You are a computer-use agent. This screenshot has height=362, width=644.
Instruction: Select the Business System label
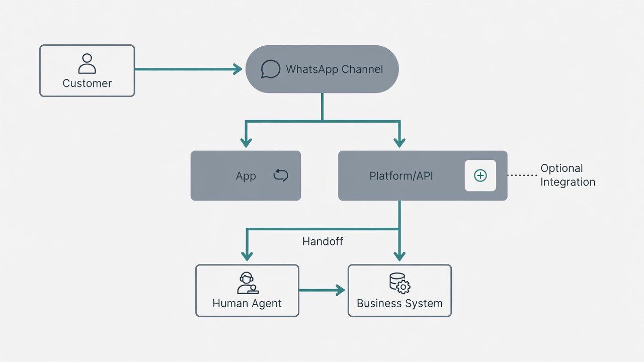399,304
